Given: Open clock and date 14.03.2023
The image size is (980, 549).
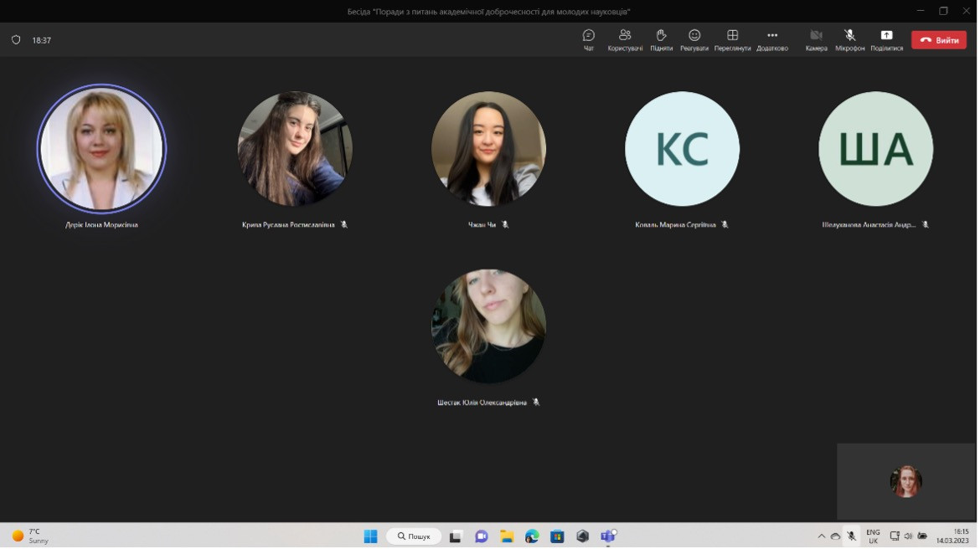Looking at the screenshot, I should tap(952, 536).
